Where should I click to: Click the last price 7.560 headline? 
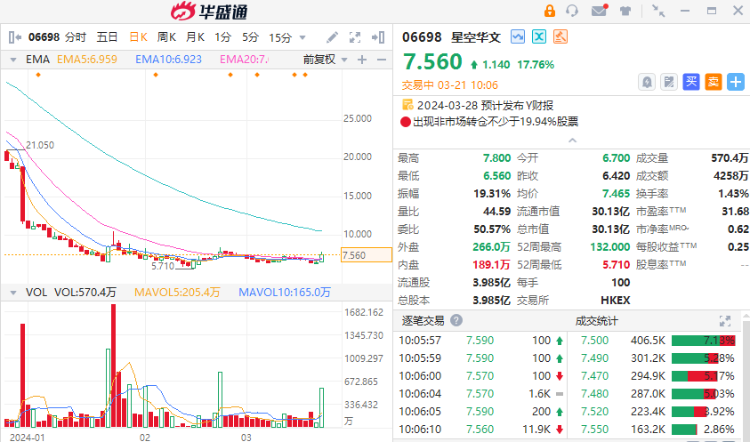(x=432, y=62)
